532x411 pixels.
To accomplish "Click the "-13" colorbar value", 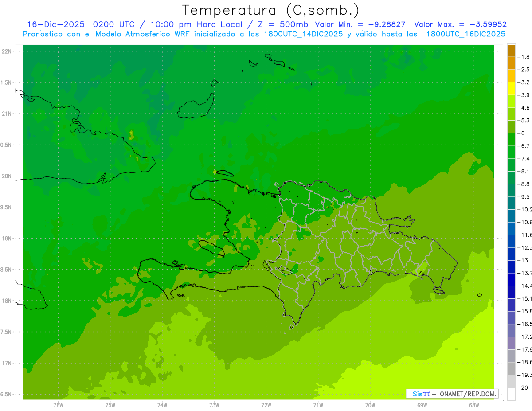I will coord(523,261).
